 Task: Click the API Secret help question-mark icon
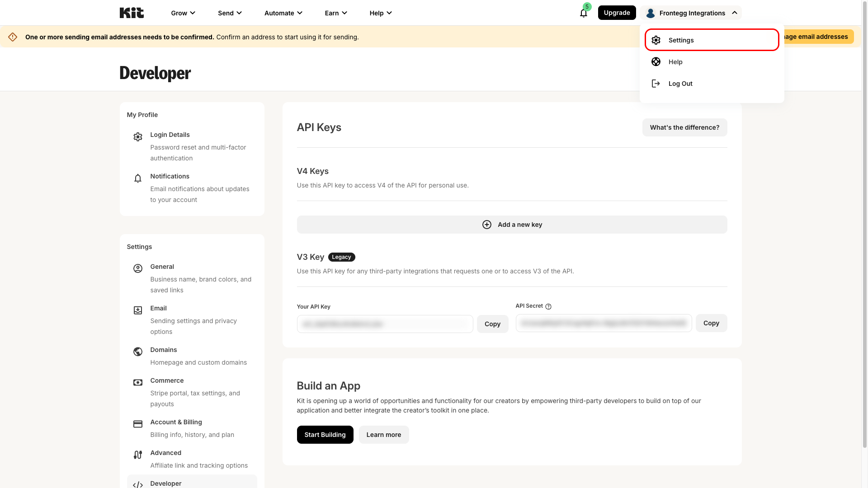tap(548, 306)
